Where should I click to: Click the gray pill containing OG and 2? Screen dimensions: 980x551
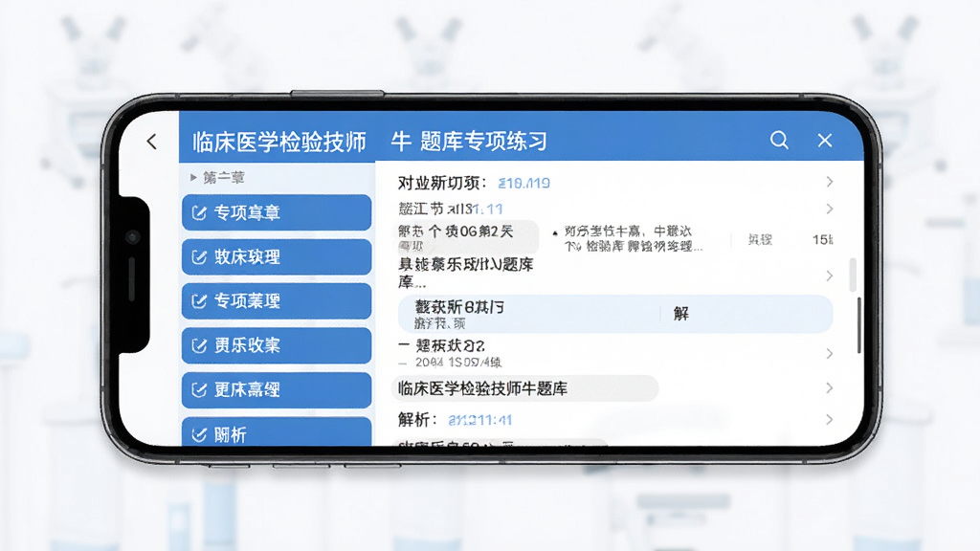pos(467,236)
